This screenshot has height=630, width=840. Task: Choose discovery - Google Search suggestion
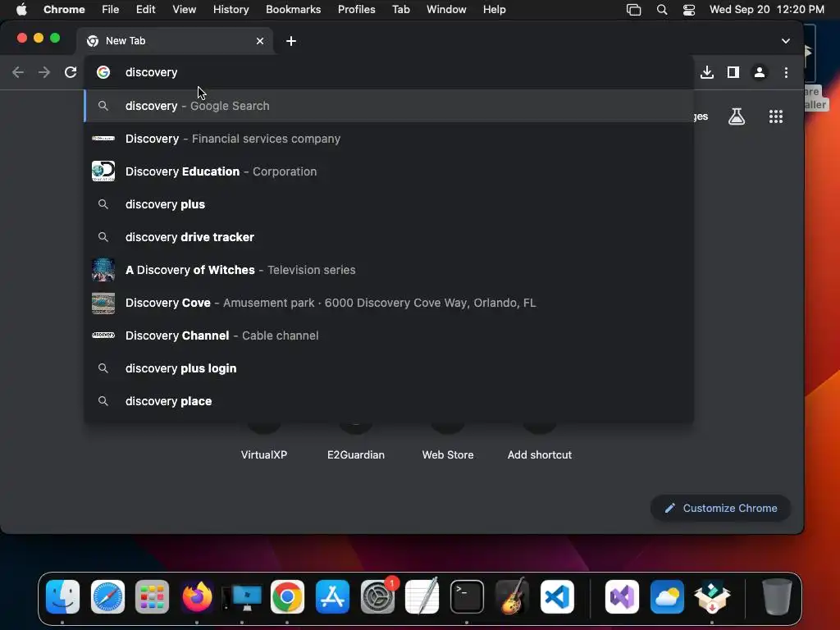click(389, 106)
